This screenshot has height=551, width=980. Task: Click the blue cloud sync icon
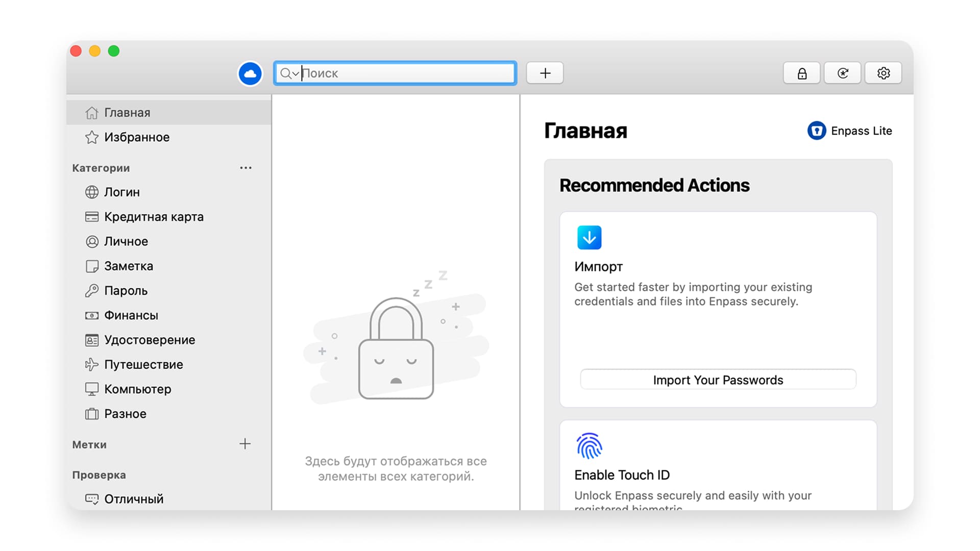[250, 73]
